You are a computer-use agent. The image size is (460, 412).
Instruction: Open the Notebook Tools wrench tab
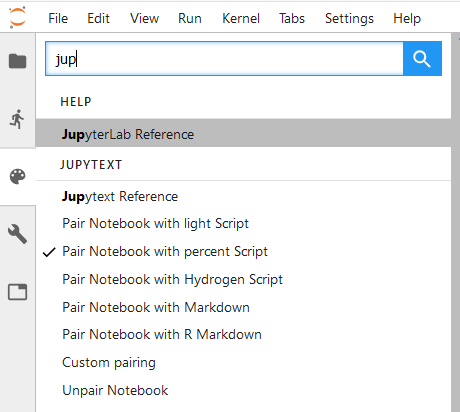tap(18, 234)
